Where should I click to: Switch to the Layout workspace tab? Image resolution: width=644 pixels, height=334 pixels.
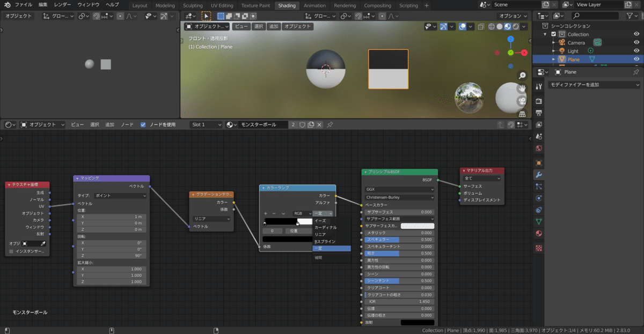click(140, 5)
